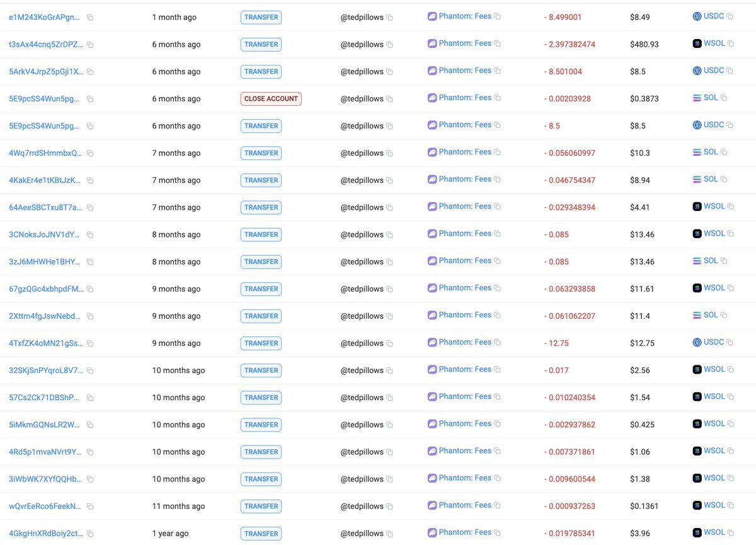Open USDC token link in 5ArkV4JrpZ5pGji1X row
Screen dimensions: 756x545
coord(714,71)
